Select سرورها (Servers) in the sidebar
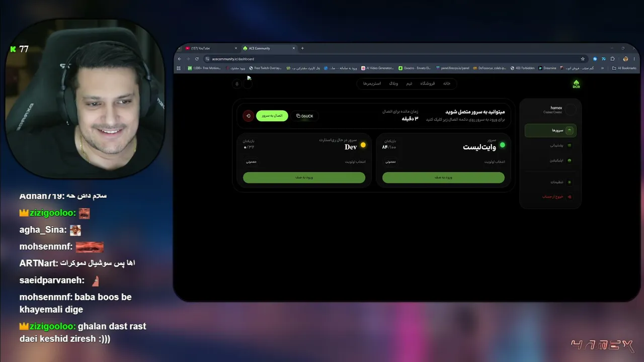Viewport: 644px width, 362px height. (550, 131)
